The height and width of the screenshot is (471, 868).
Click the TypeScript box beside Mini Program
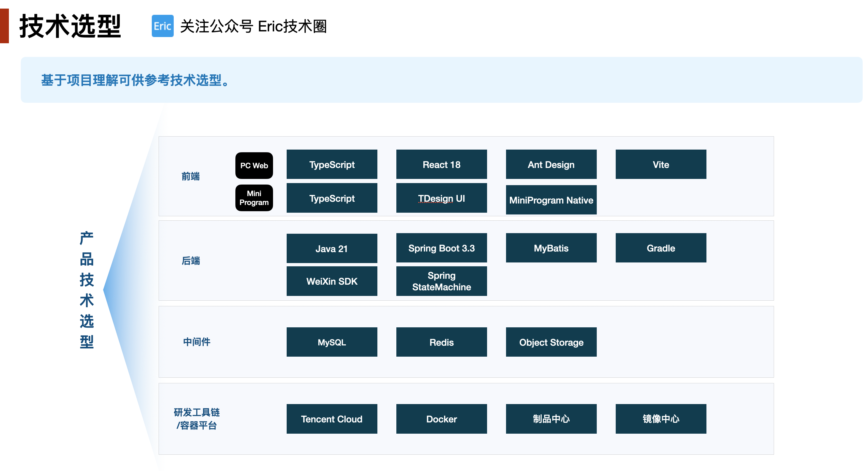(332, 198)
